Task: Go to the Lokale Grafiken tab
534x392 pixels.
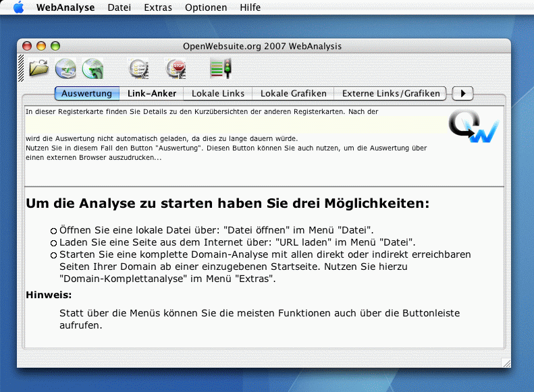Action: [x=293, y=94]
